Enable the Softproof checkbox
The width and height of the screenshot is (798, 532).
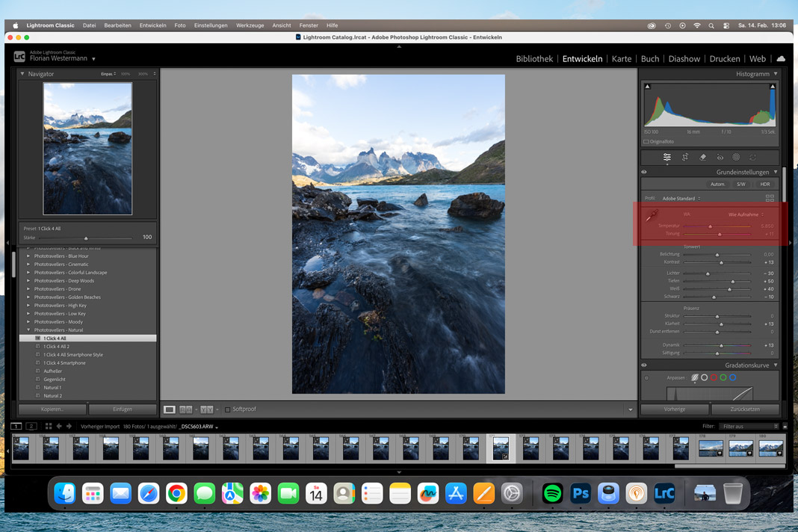click(x=227, y=409)
